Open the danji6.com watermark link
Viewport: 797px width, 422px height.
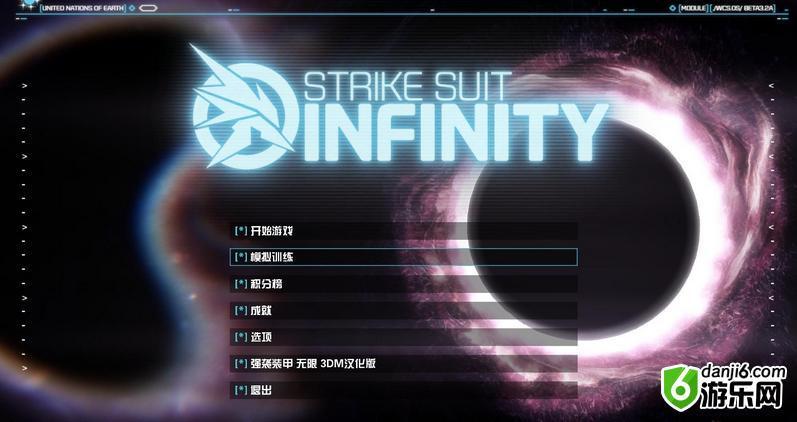click(743, 373)
